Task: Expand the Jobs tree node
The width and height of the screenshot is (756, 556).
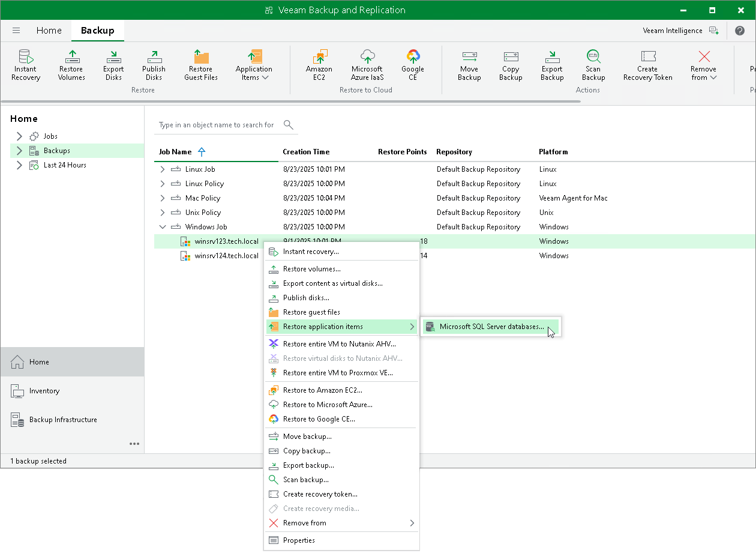Action: tap(19, 136)
